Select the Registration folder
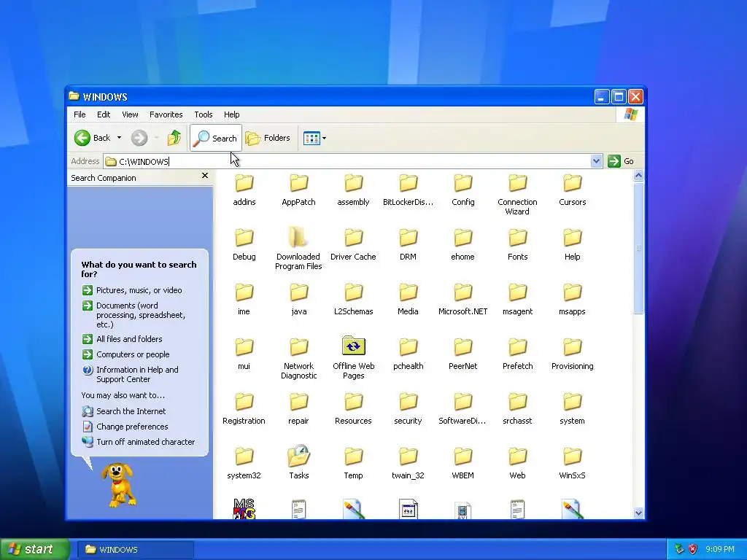The height and width of the screenshot is (560, 747). click(x=244, y=408)
